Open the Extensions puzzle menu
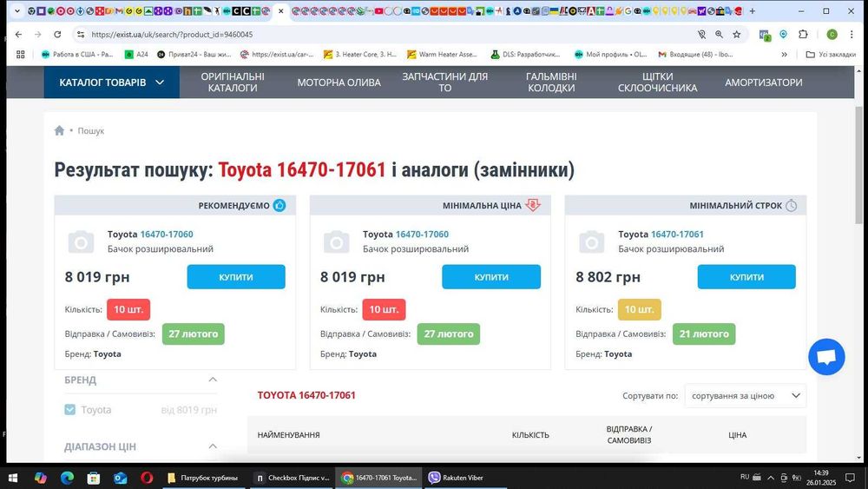This screenshot has height=489, width=868. 803,35
